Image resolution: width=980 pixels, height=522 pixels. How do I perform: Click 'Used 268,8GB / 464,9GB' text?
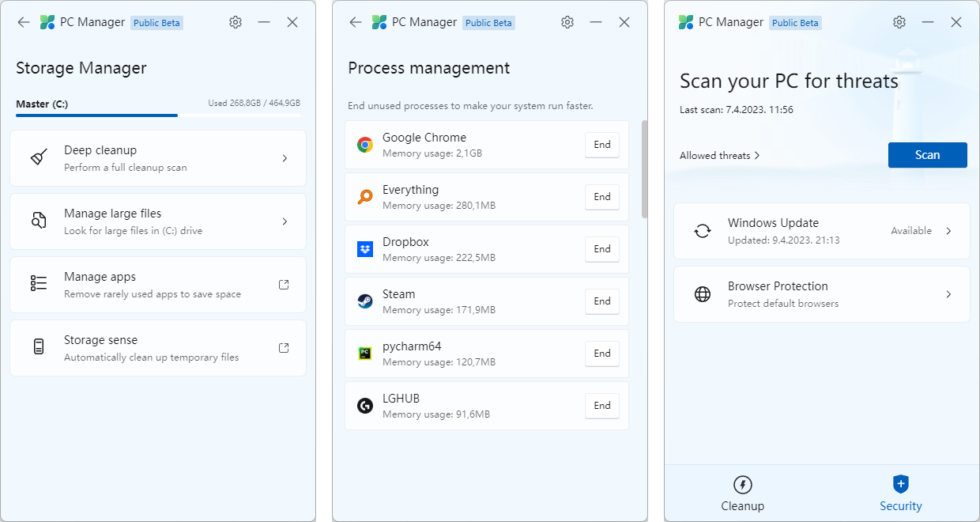coord(254,103)
